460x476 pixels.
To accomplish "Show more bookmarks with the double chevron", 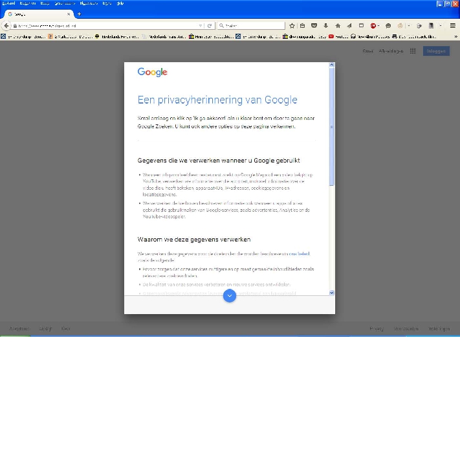I will click(455, 36).
